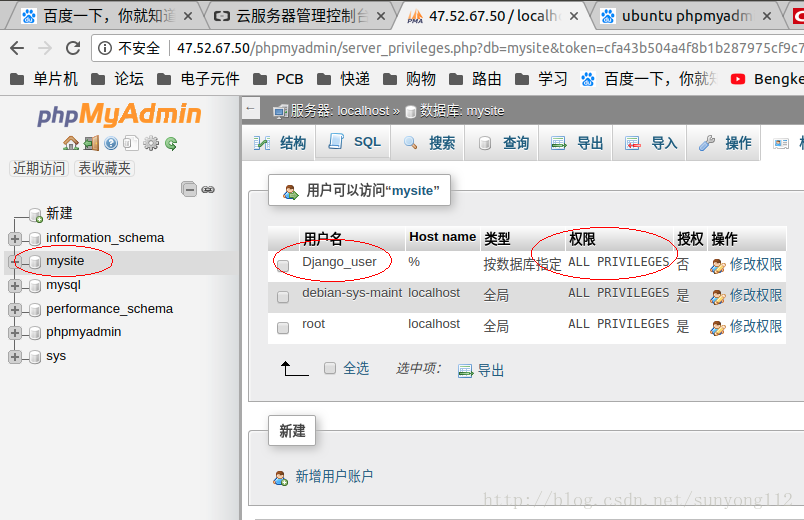Select the sys database in tree
Viewport: 804px width, 520px height.
pos(56,356)
